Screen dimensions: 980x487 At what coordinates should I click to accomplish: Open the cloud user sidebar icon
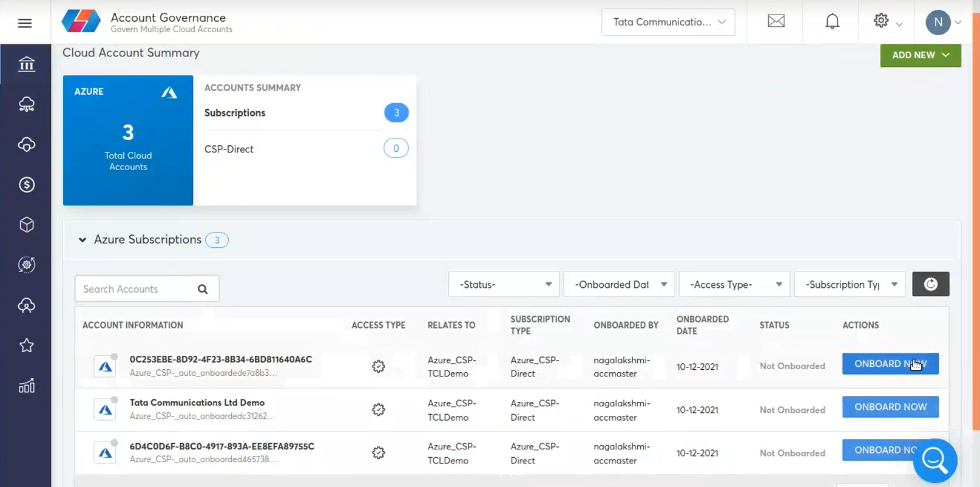click(x=26, y=305)
